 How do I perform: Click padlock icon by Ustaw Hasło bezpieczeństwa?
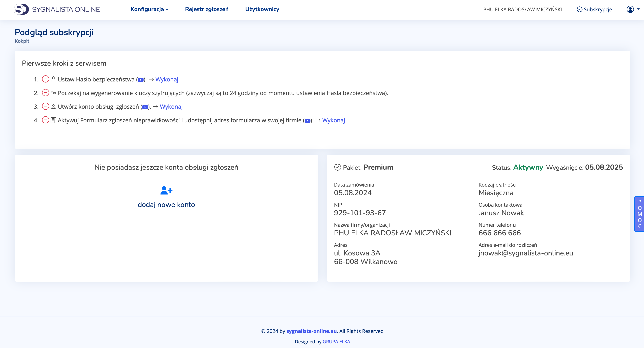coord(53,79)
